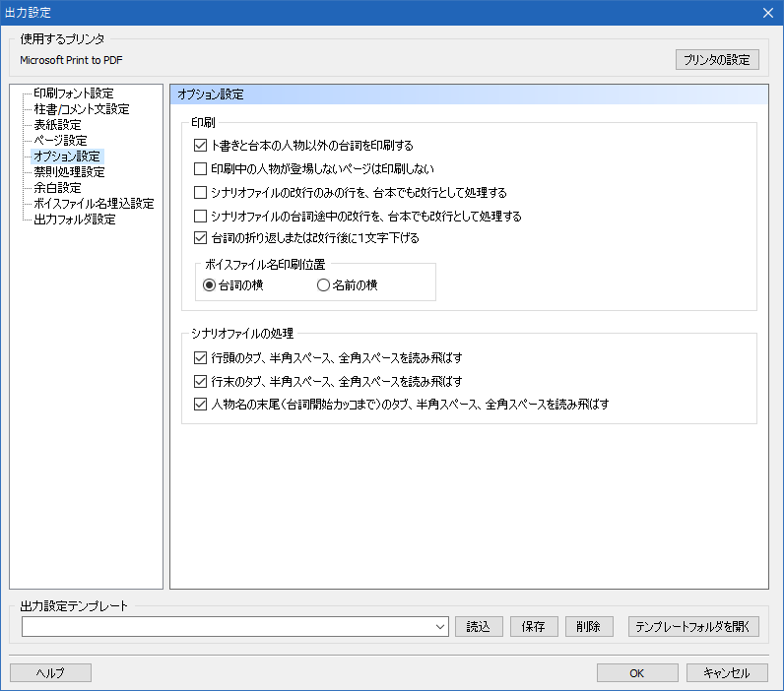Toggle ト書きと台本の人物以外の台詞を印刷する checkbox
Screen dimensions: 784x691
(x=200, y=146)
